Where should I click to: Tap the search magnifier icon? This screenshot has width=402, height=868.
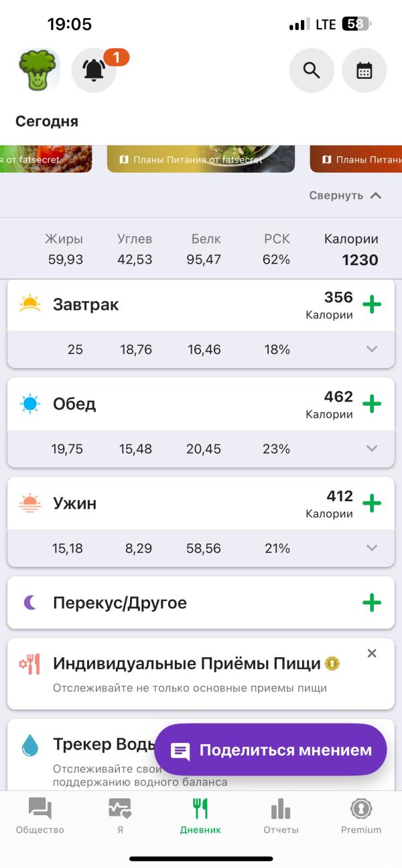tap(312, 70)
